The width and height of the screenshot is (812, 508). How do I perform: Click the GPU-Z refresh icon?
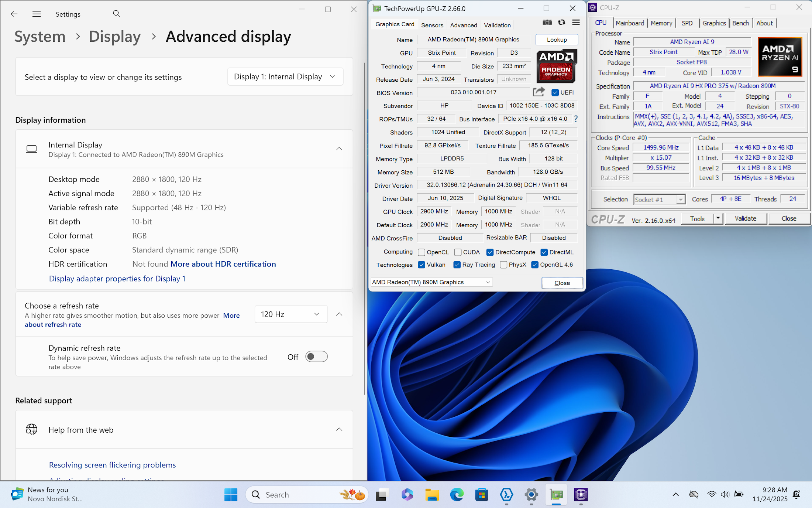click(561, 23)
